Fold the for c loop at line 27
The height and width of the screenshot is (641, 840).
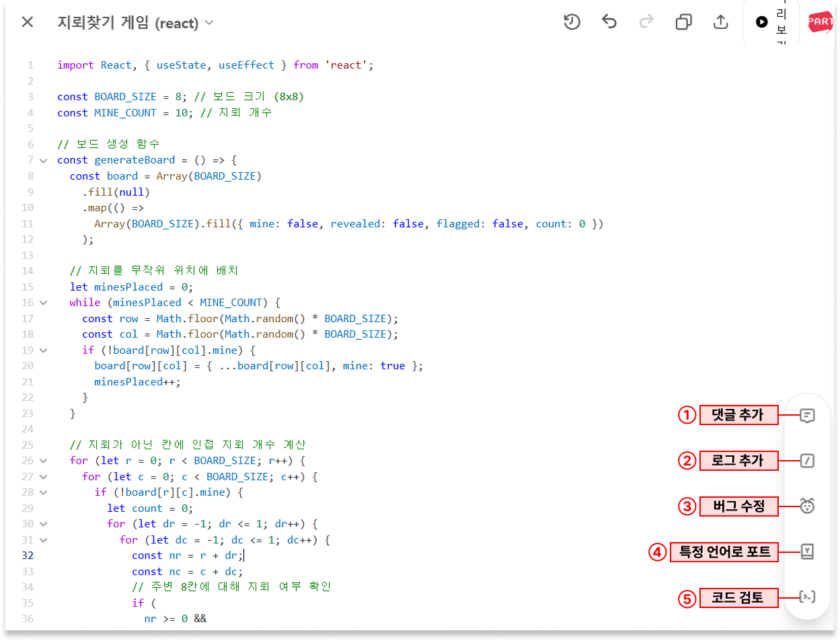coord(43,477)
